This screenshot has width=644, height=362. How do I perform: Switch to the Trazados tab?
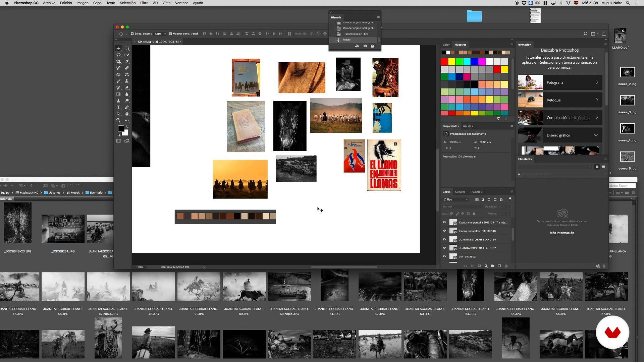coord(476,192)
